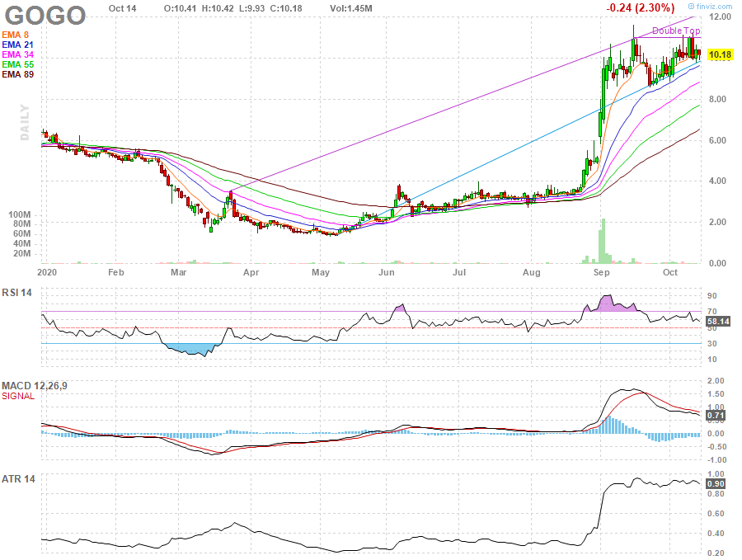Screen dimensions: 742x560
Task: Click the RSI 14 indicator title
Action: point(16,293)
